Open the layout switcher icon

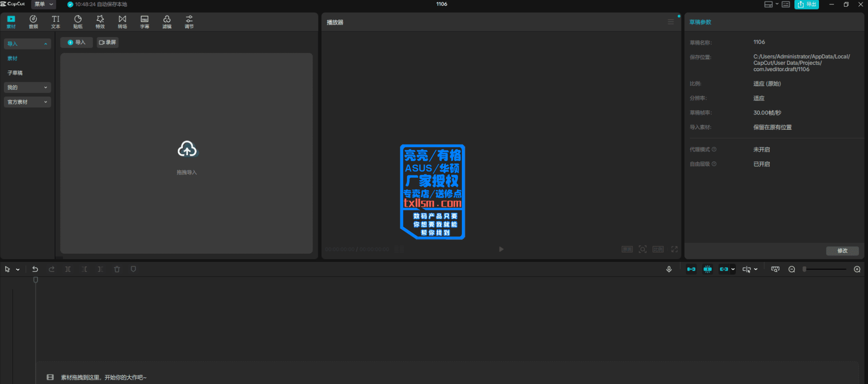pos(769,4)
